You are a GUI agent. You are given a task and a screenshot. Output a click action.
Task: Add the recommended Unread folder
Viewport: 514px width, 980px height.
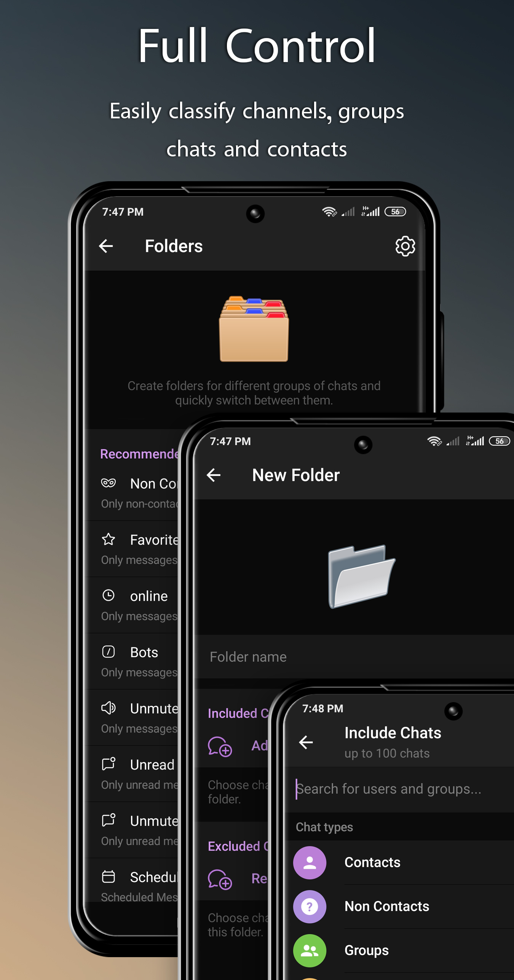click(x=131, y=774)
